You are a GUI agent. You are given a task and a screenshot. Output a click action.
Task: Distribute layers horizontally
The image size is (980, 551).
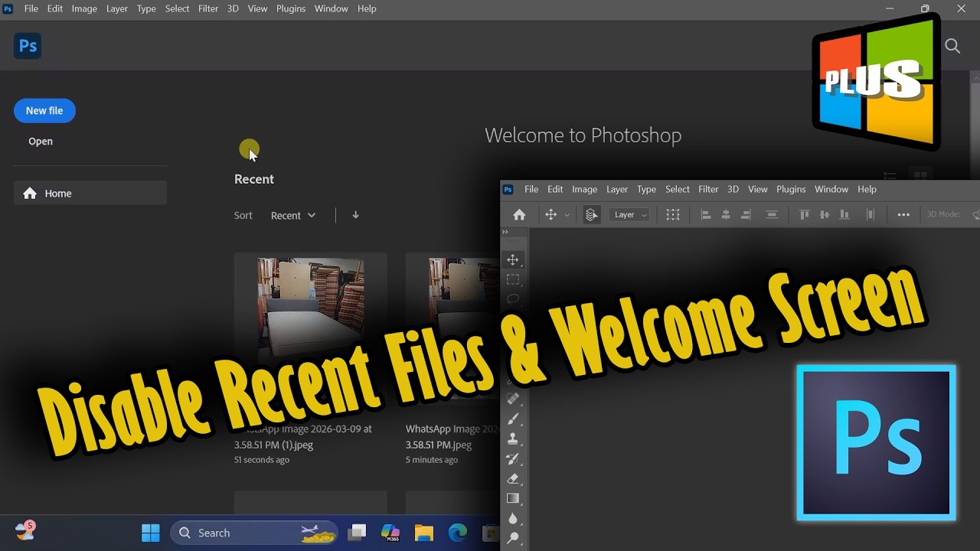pos(870,215)
